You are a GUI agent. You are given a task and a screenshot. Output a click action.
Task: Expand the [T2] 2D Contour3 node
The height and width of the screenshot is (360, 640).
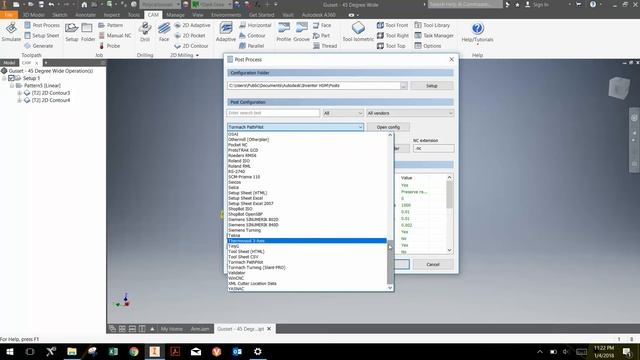point(19,93)
